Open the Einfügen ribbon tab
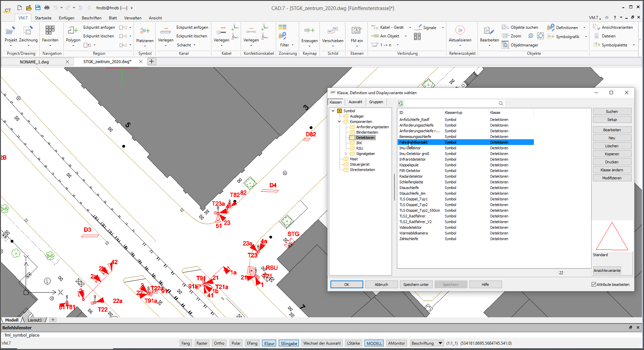 point(66,18)
